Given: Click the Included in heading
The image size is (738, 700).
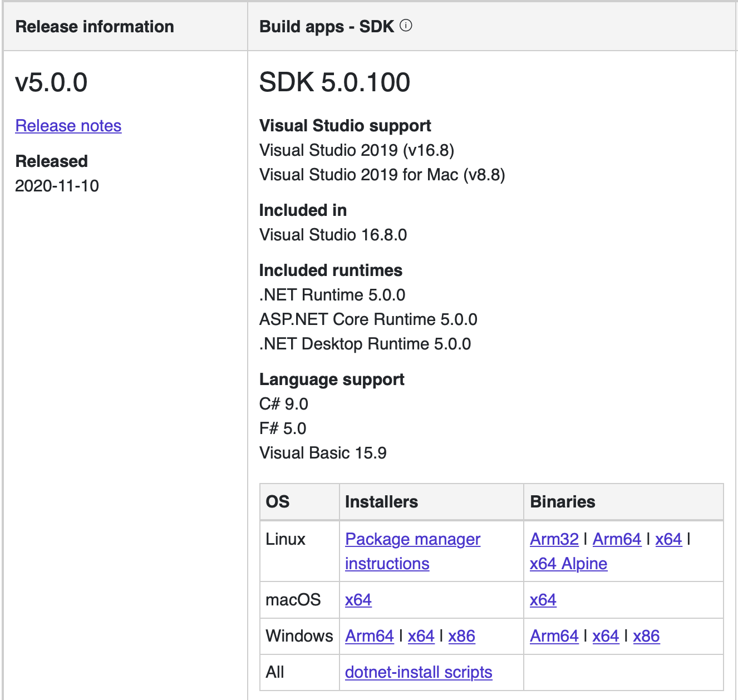Looking at the screenshot, I should (x=303, y=210).
